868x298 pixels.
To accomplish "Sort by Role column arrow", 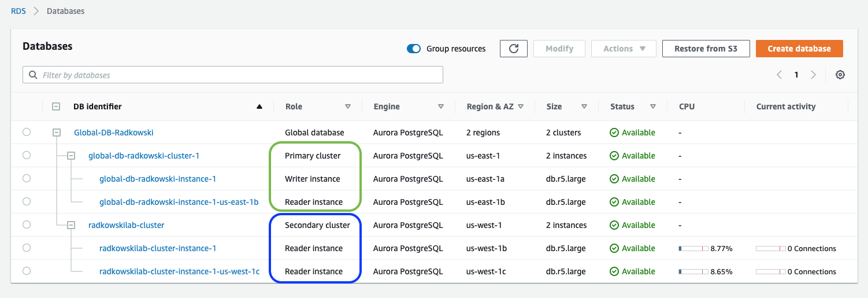I will coord(348,106).
